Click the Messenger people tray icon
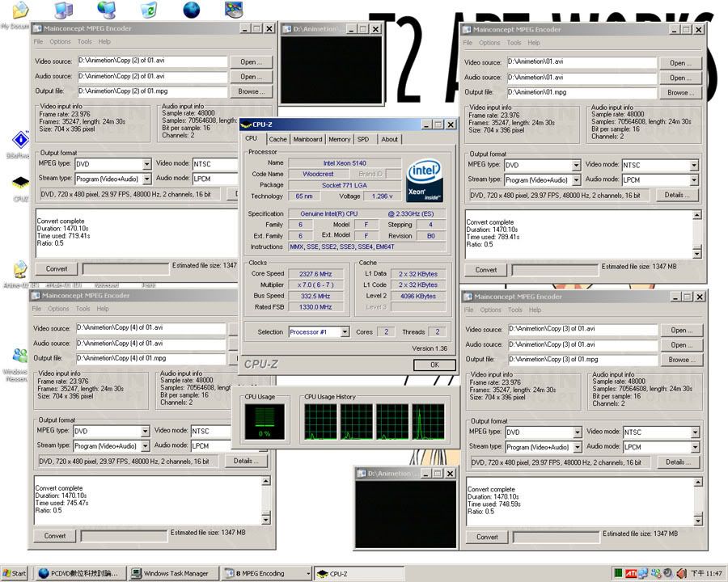728x582 pixels. pos(655,574)
